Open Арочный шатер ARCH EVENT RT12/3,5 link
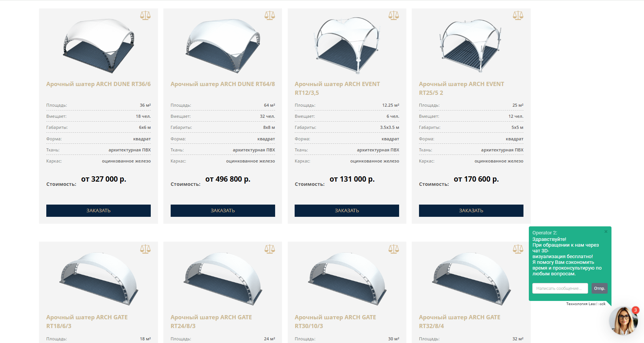Image resolution: width=644 pixels, height=343 pixels. [x=337, y=88]
